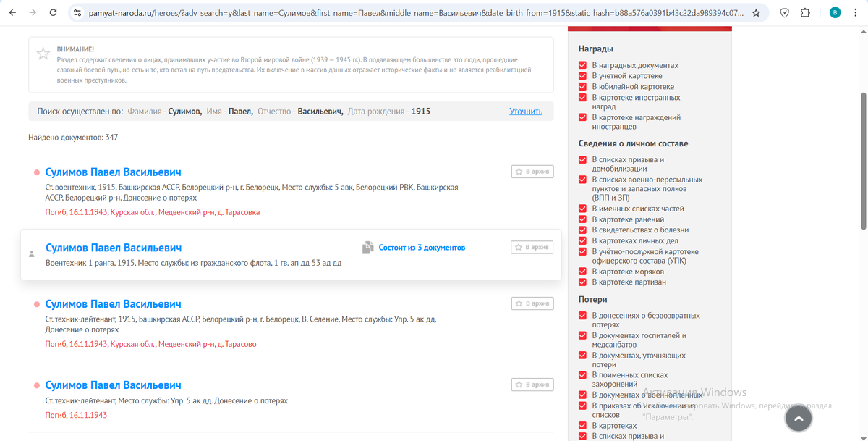Click the "Потери" section heading
Screen dimensions: 868x441
593,300
